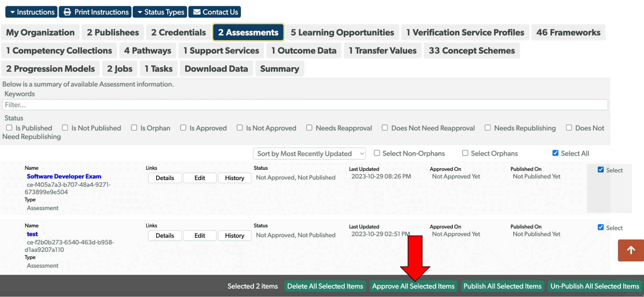Switch to the 46 Frameworks tab
Image resolution: width=644 pixels, height=297 pixels.
point(568,32)
